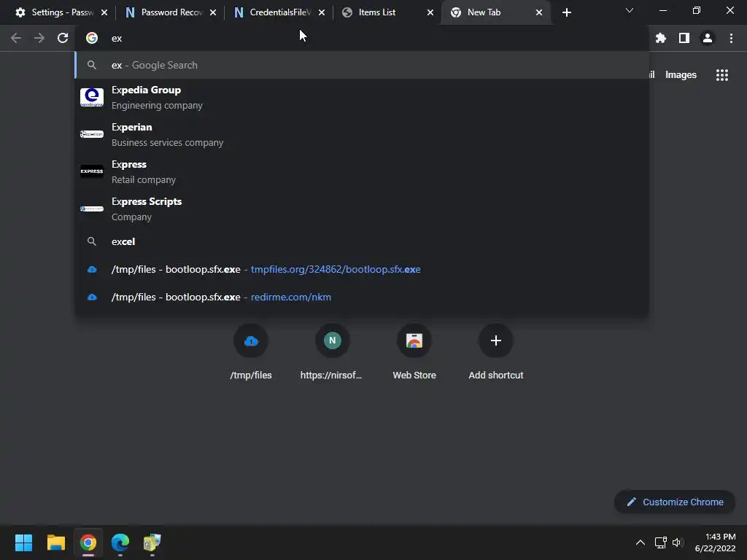Click the Express logo icon
Image resolution: width=747 pixels, height=560 pixels.
pos(92,171)
